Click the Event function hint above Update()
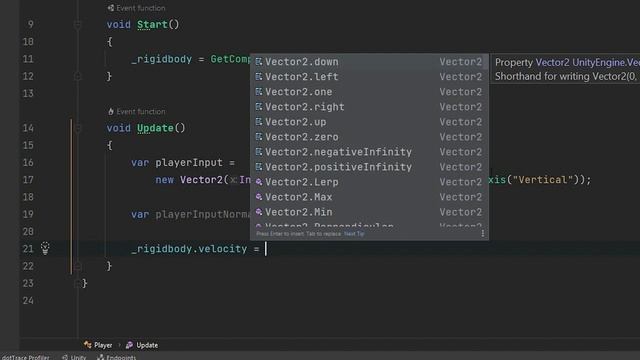Image resolution: width=640 pixels, height=360 pixels. point(141,111)
